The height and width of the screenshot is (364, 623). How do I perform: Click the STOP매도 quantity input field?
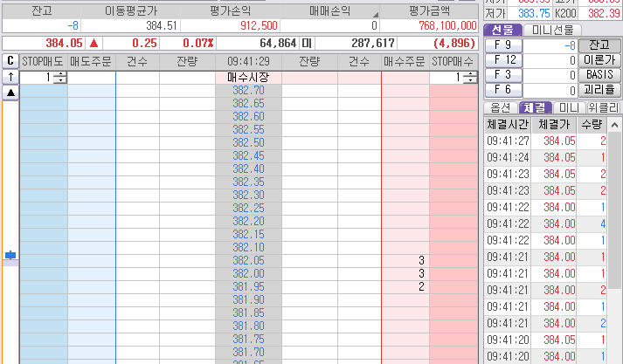pyautogui.click(x=37, y=77)
